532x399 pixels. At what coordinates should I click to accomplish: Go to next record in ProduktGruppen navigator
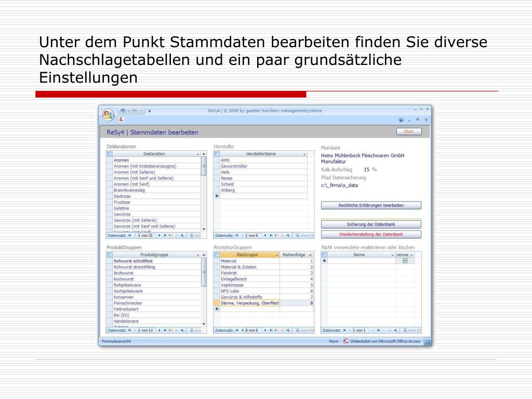[159, 330]
